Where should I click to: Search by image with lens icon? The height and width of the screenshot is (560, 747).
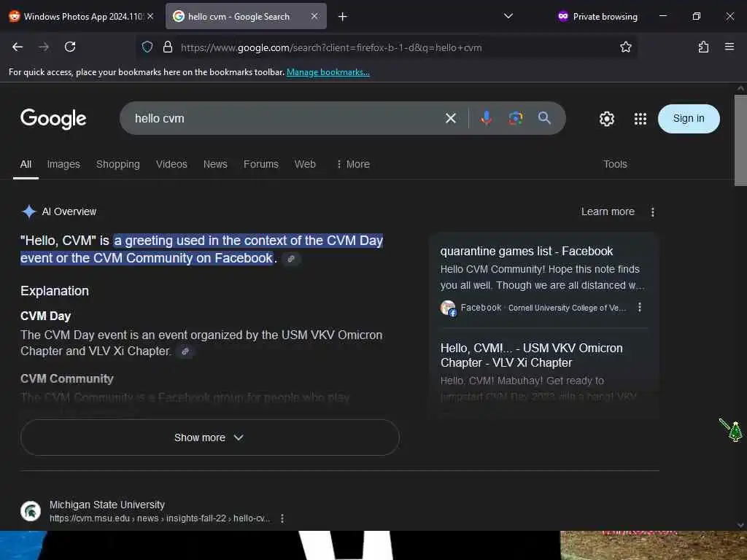(x=515, y=118)
